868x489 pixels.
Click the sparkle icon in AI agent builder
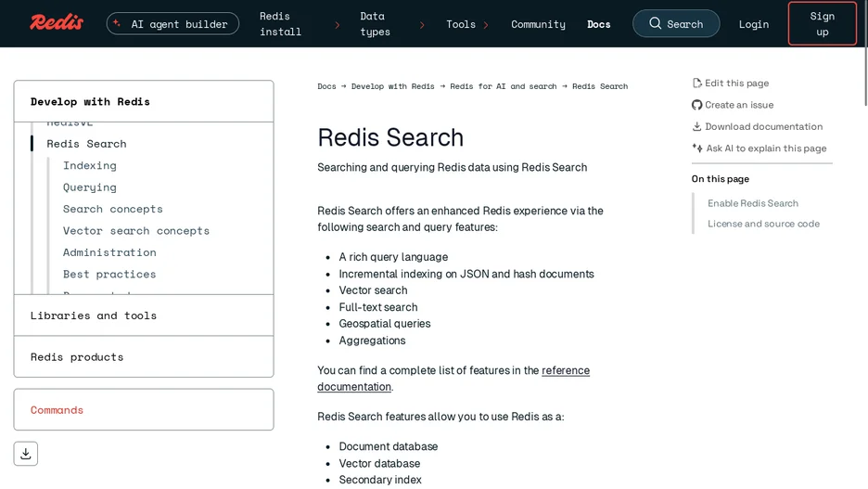click(x=117, y=23)
